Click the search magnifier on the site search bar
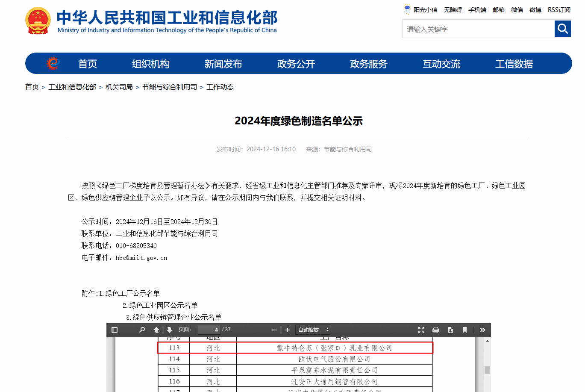 562,29
